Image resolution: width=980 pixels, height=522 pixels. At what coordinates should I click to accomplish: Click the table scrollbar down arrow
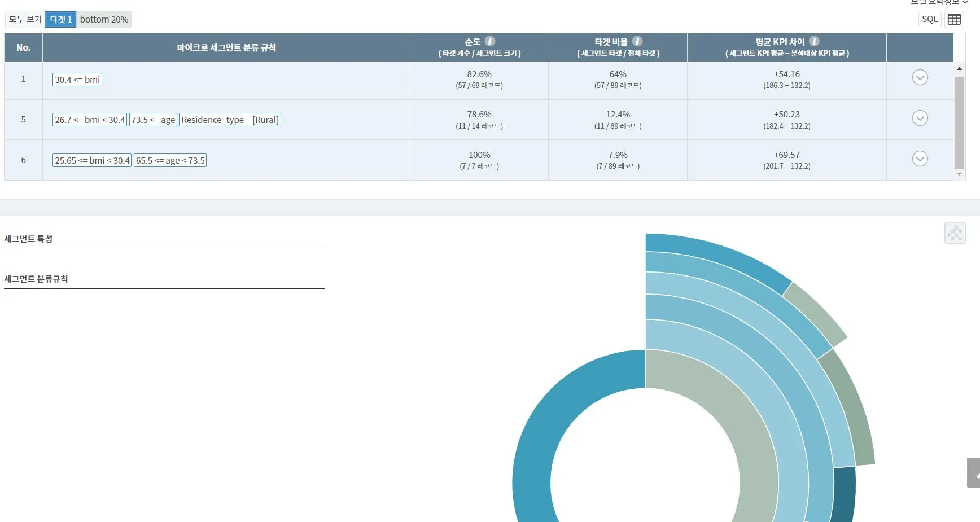point(959,174)
